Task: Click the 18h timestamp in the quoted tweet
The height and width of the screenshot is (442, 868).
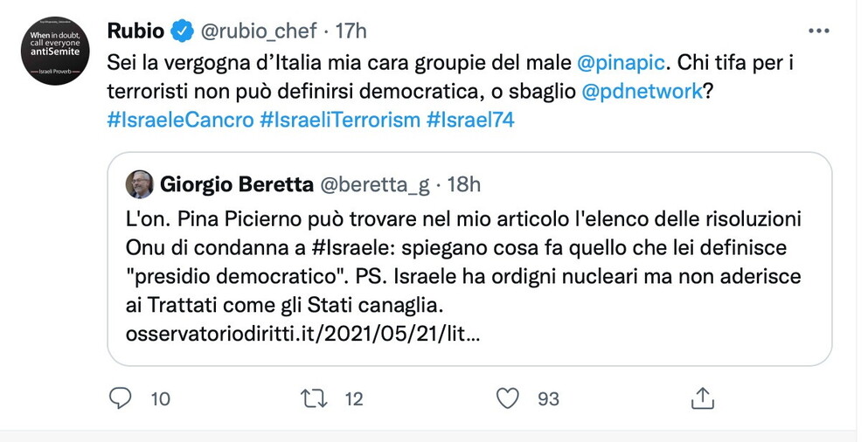Action: (x=463, y=184)
